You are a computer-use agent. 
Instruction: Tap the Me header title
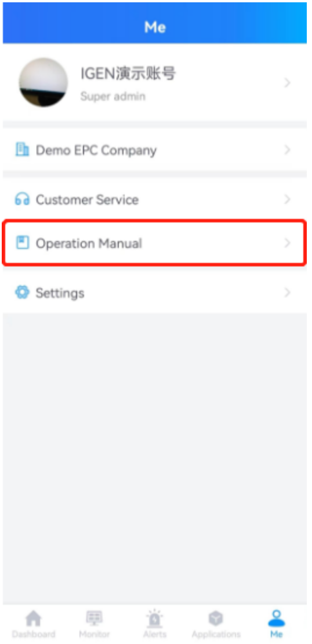click(155, 27)
